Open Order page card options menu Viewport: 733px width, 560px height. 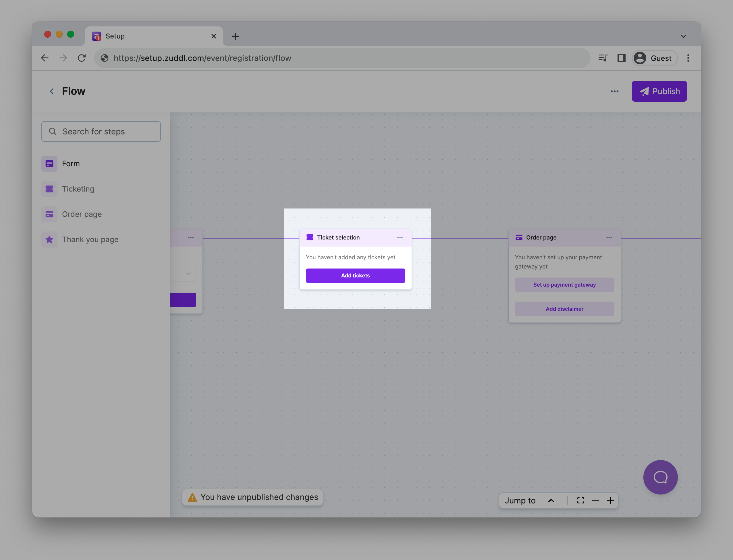tap(609, 238)
